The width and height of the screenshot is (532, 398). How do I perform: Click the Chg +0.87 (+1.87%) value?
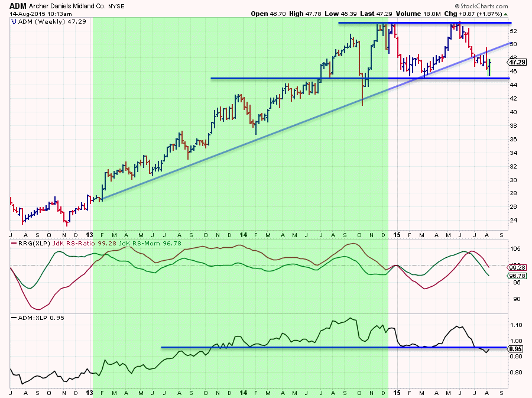pyautogui.click(x=473, y=14)
